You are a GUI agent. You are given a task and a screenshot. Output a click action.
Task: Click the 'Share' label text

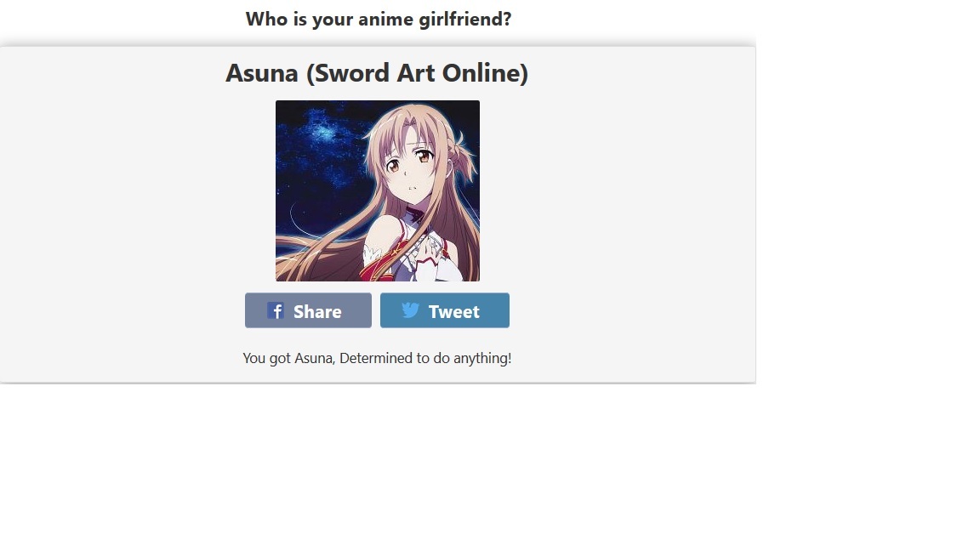[317, 312]
